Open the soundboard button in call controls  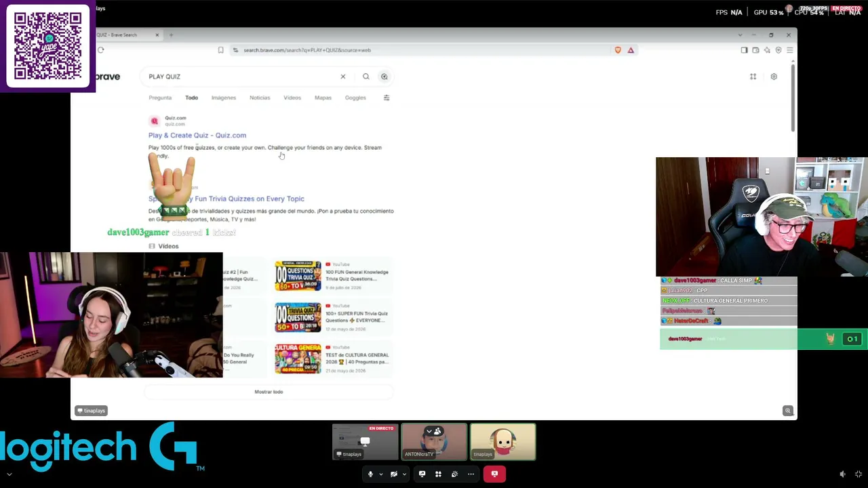[x=454, y=474]
